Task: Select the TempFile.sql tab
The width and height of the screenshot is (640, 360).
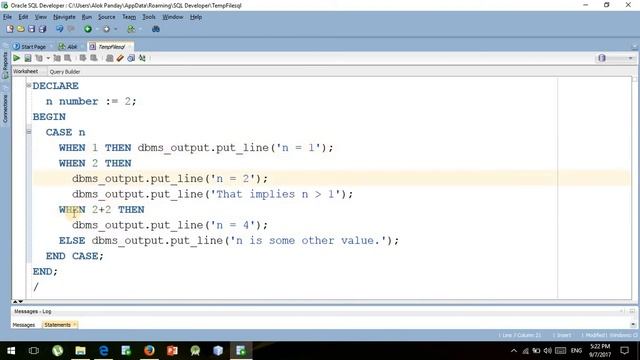Action: point(109,47)
